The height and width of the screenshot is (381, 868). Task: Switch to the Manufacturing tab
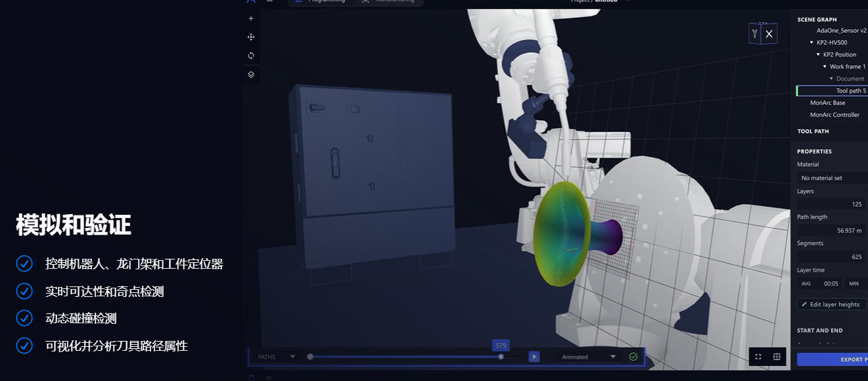(x=393, y=1)
